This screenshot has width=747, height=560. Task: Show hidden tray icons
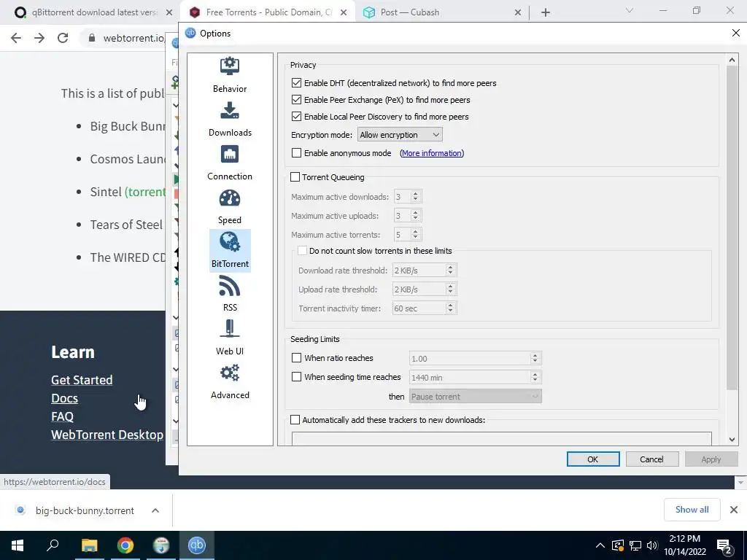pyautogui.click(x=600, y=545)
